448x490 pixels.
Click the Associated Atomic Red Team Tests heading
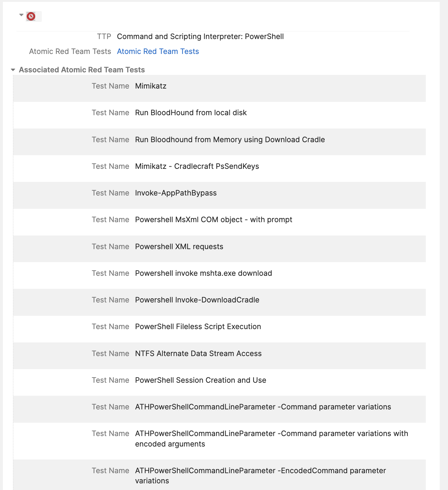pos(82,70)
